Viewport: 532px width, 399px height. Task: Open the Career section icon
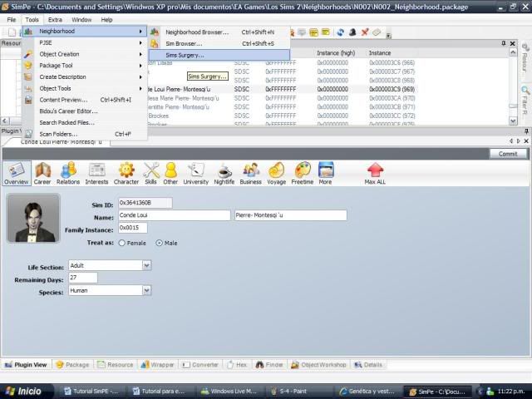click(42, 174)
